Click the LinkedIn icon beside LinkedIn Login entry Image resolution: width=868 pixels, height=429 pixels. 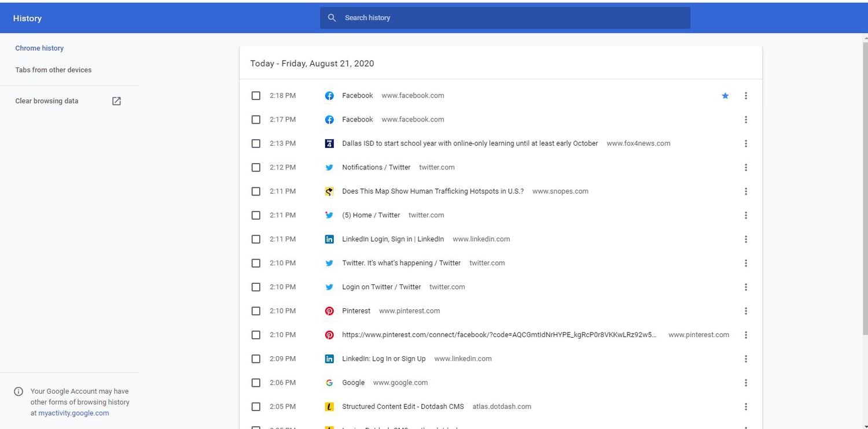pos(329,239)
